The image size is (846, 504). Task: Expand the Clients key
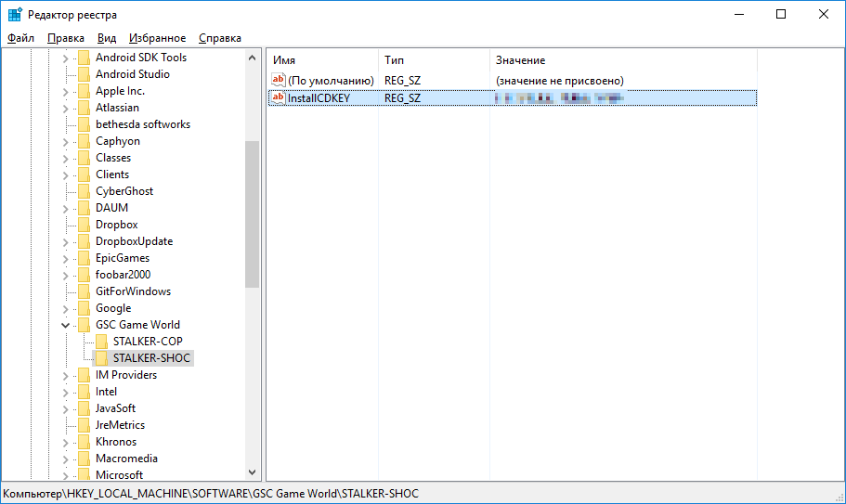(65, 175)
